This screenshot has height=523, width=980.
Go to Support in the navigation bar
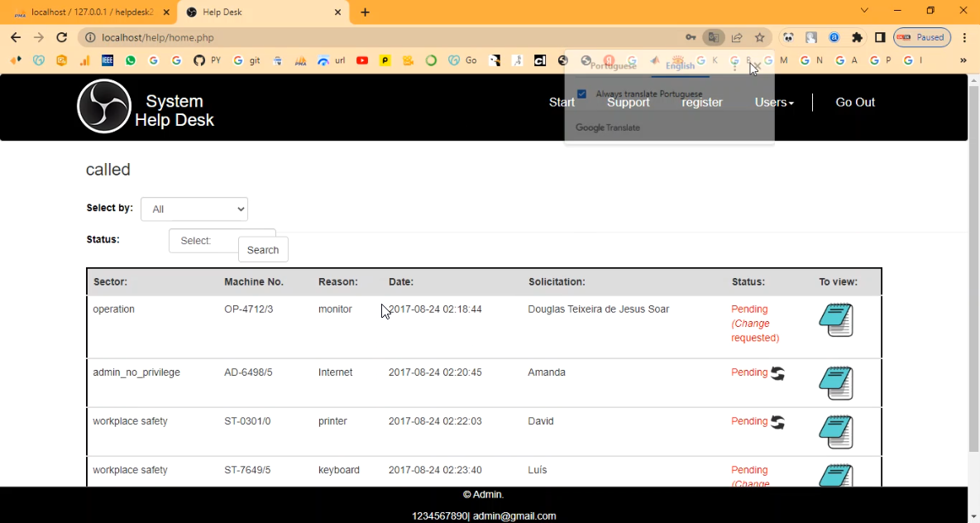pos(628,103)
